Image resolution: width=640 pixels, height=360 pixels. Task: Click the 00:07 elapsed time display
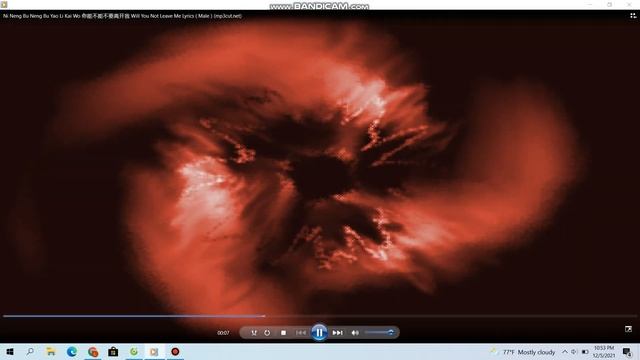coord(223,333)
